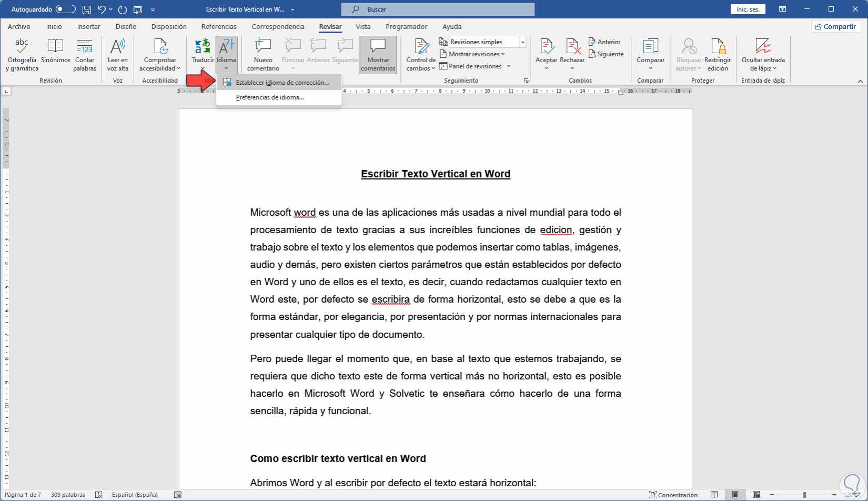Open document title dropdown arrow
The height and width of the screenshot is (501, 868).
pyautogui.click(x=293, y=9)
